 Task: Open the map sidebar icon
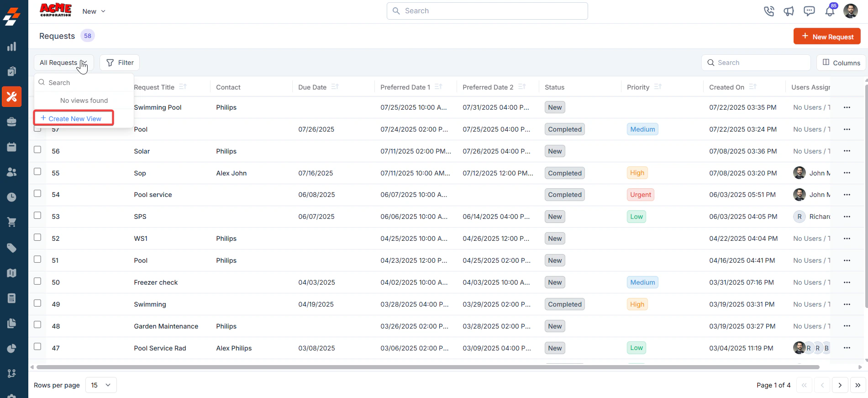tap(12, 273)
